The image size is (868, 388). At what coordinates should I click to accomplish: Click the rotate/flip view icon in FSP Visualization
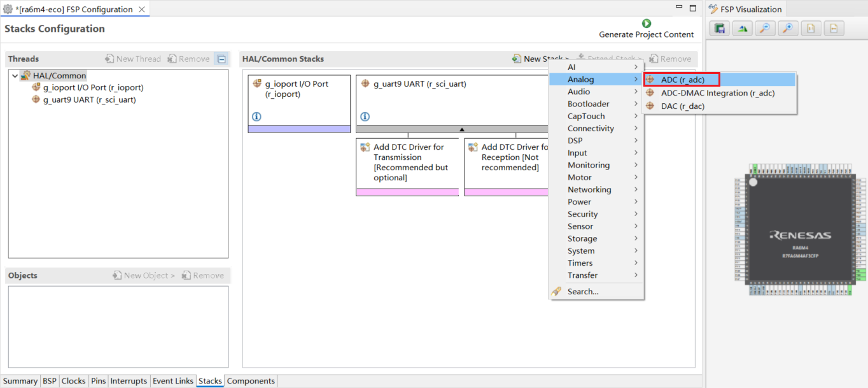[x=742, y=28]
